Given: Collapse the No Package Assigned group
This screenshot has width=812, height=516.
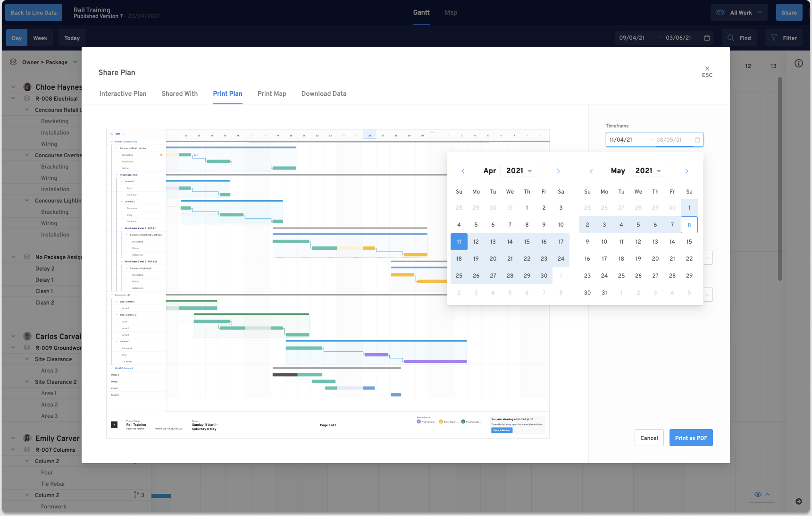Looking at the screenshot, I should point(13,257).
